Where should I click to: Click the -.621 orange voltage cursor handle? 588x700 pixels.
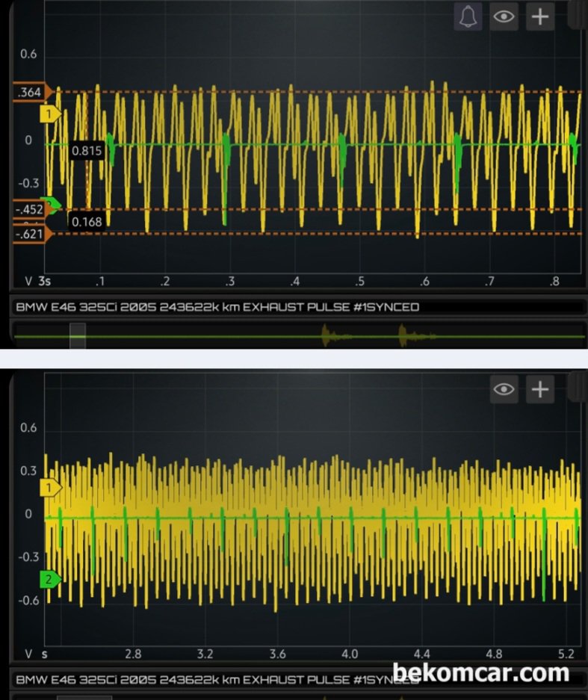pos(31,234)
